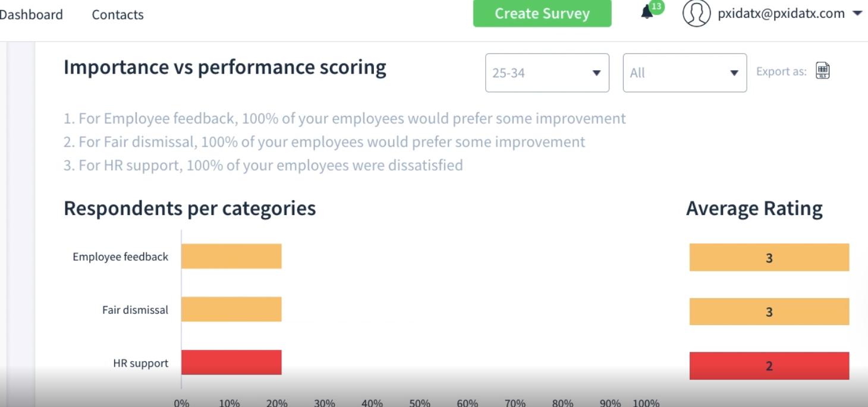The width and height of the screenshot is (868, 407).
Task: Click the Fair dismissal category label
Action: [136, 310]
